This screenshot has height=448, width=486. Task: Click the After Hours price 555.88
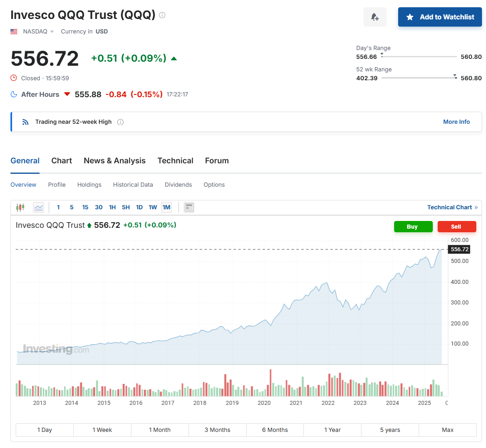point(88,94)
